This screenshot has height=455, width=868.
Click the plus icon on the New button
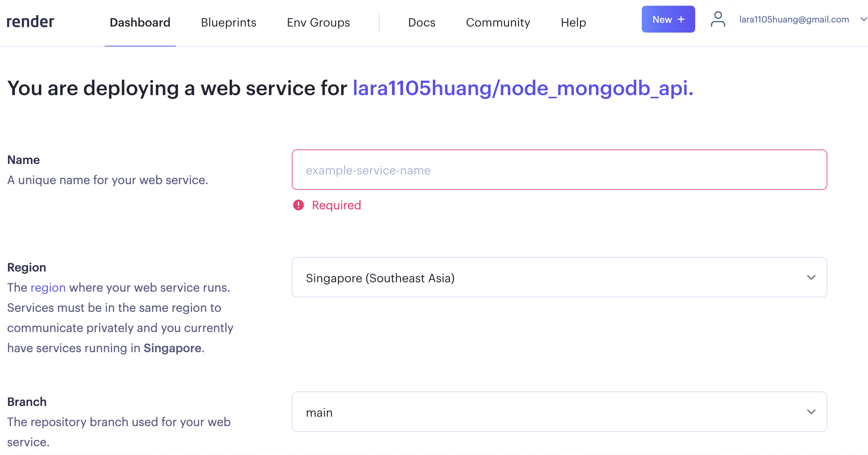tap(681, 19)
